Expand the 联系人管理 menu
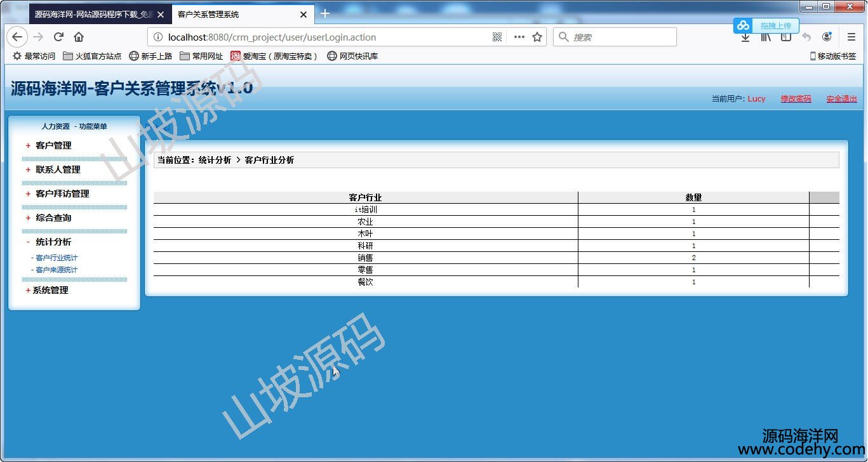Viewport: 868px width, 462px height. point(58,169)
